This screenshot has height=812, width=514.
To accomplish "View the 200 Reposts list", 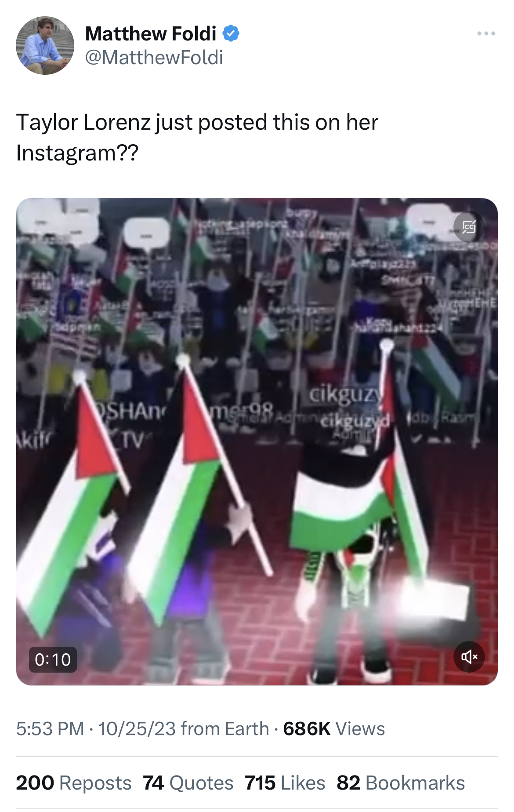I will (74, 783).
